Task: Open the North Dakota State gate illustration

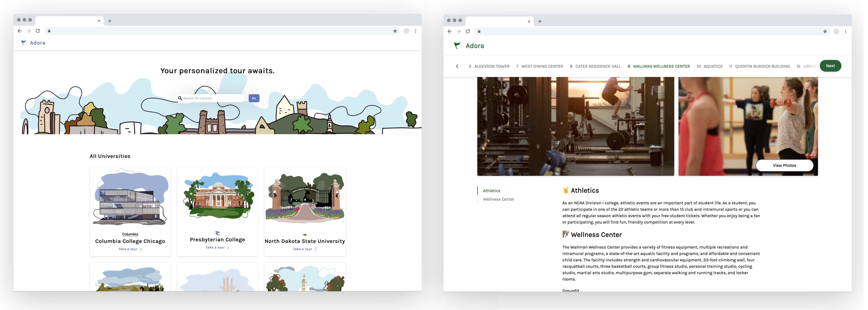Action: click(305, 198)
